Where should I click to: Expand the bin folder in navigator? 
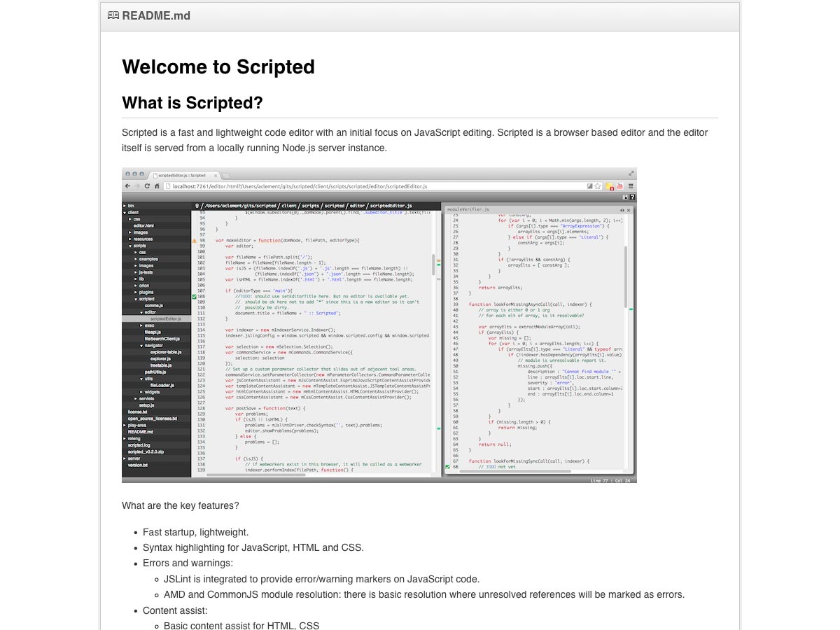tap(125, 206)
